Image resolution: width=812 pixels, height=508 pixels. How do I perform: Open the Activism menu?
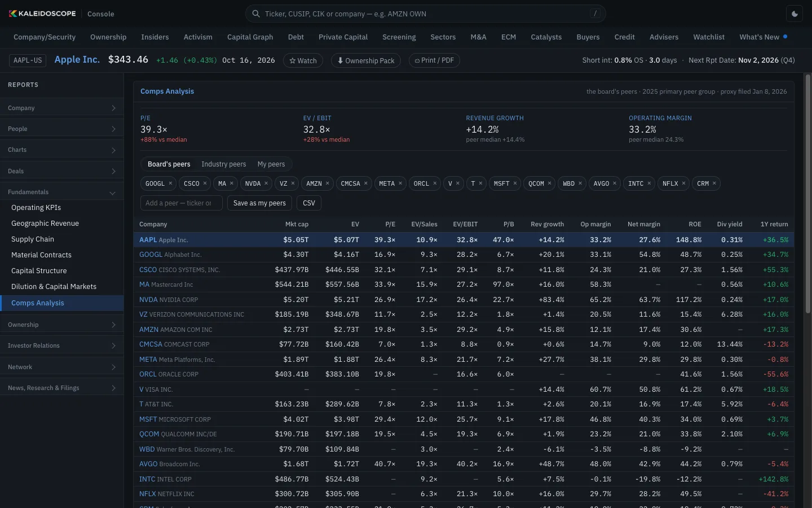point(198,37)
